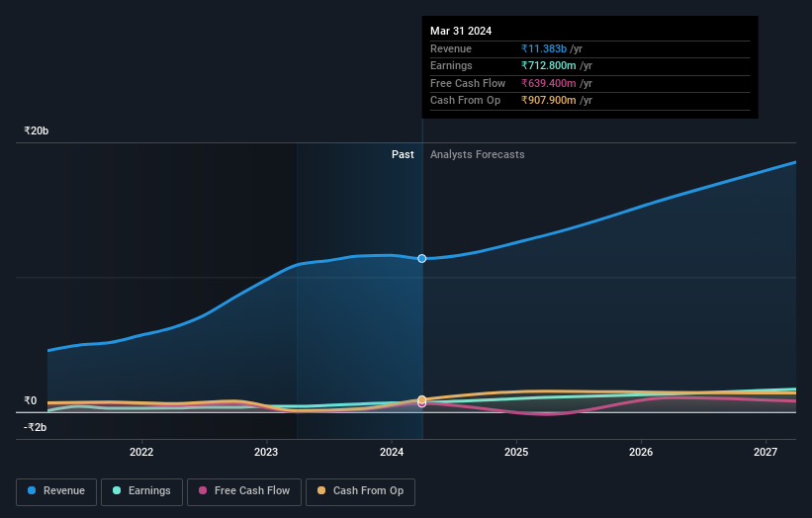812x518 pixels.
Task: Click the pink Free Cash Flow legend dot
Action: (x=203, y=490)
